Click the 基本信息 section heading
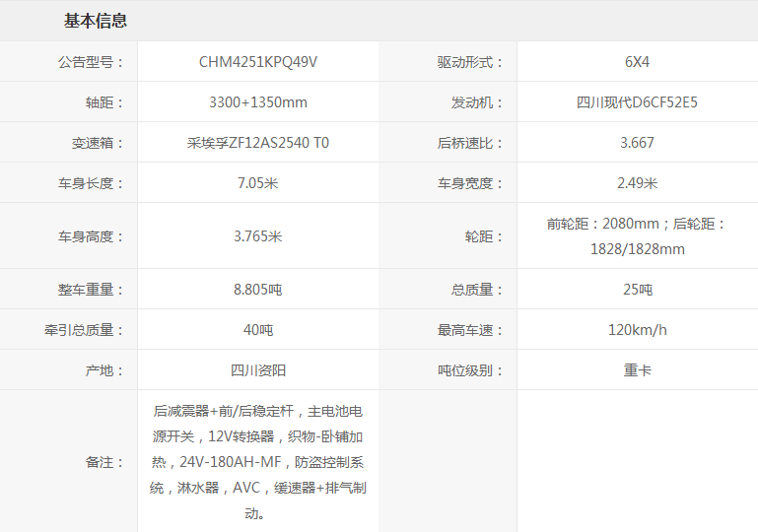 click(96, 21)
